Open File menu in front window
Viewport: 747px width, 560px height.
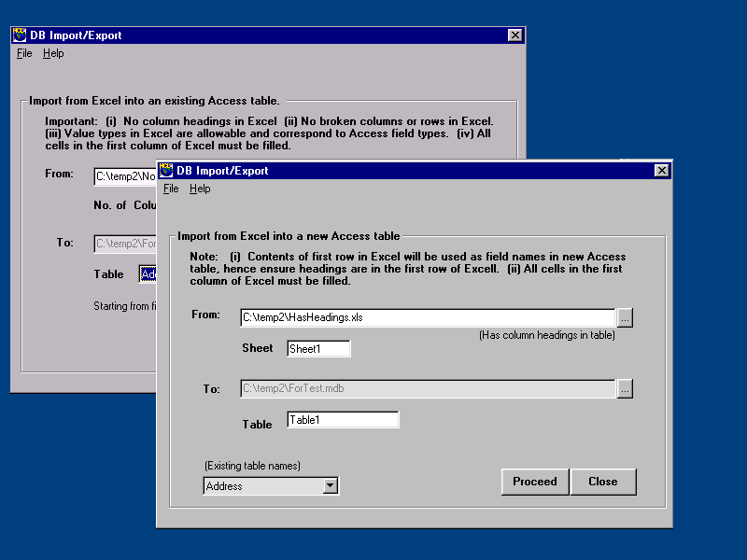[171, 189]
